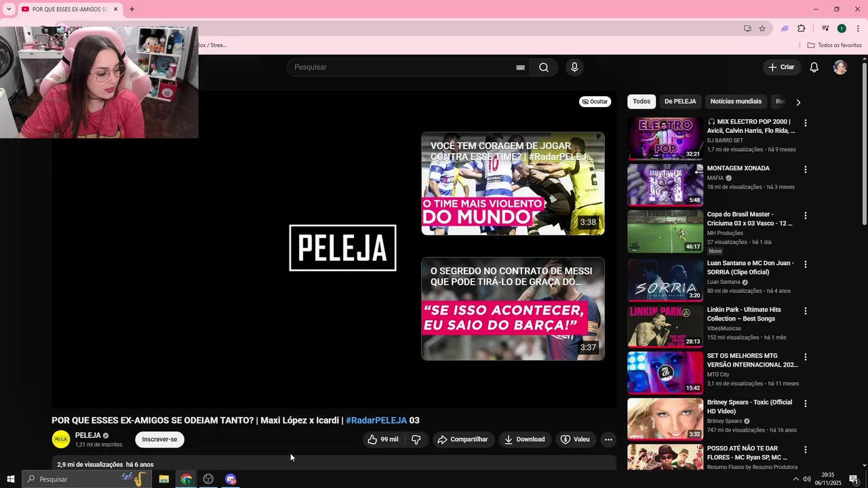The height and width of the screenshot is (488, 868).
Task: Click the PELEJA logo on end screen
Action: [x=342, y=248]
